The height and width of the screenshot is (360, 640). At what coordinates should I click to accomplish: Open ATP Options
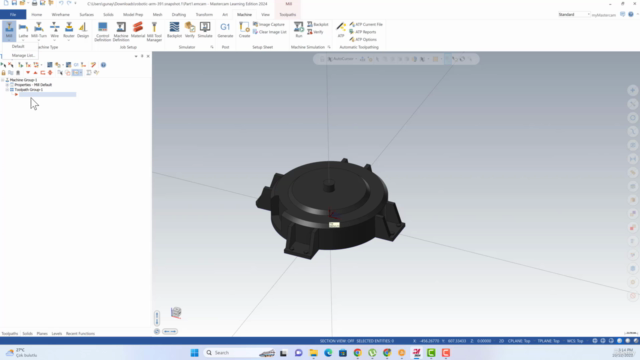(x=363, y=40)
